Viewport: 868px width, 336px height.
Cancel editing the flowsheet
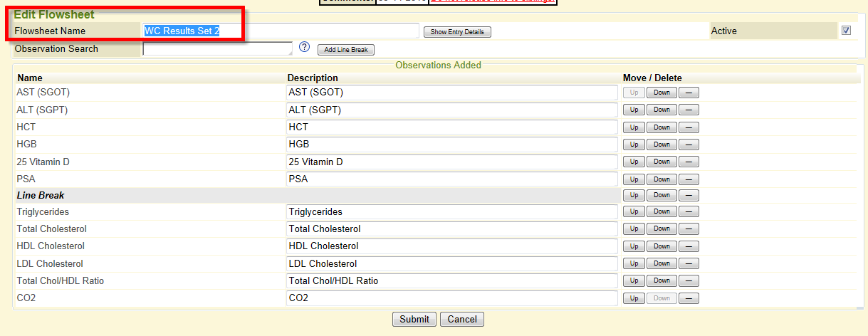coord(462,319)
